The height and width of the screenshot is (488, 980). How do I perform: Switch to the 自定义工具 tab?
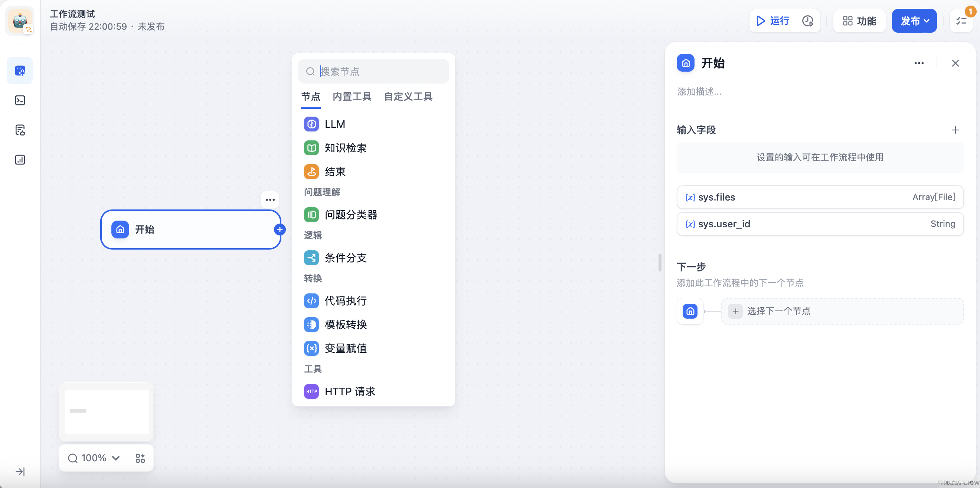408,96
